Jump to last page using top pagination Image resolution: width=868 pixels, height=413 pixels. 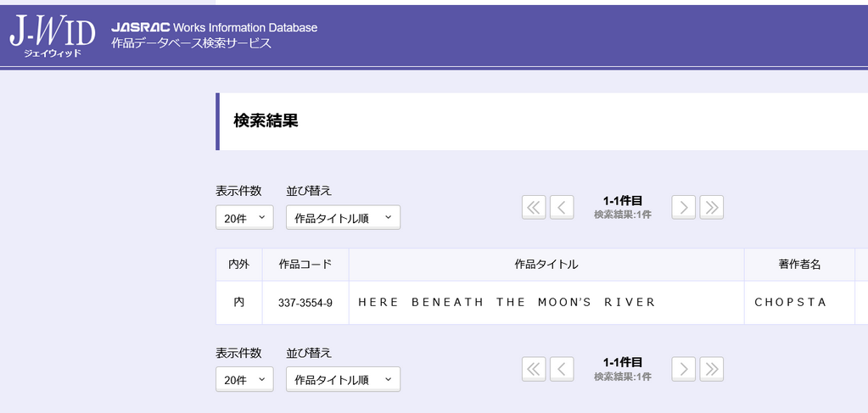[x=712, y=207]
